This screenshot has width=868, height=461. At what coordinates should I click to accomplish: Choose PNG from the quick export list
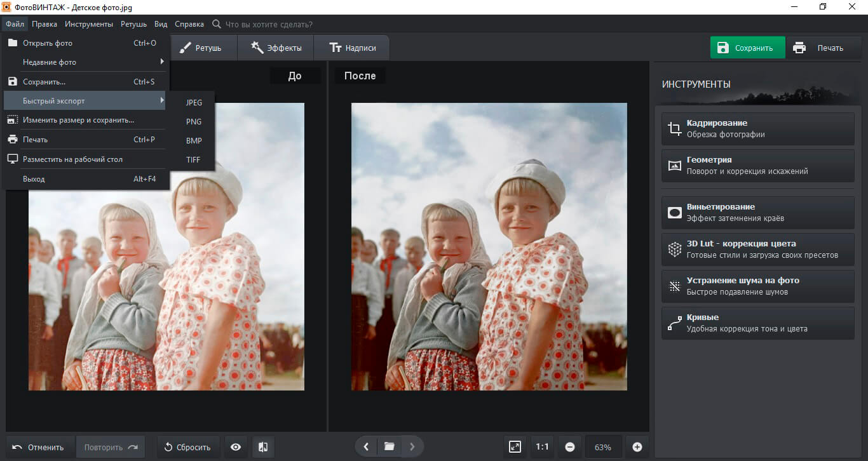click(194, 121)
